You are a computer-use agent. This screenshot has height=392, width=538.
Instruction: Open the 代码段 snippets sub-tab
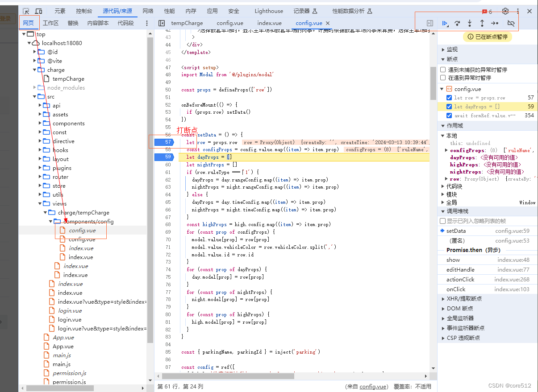[125, 23]
